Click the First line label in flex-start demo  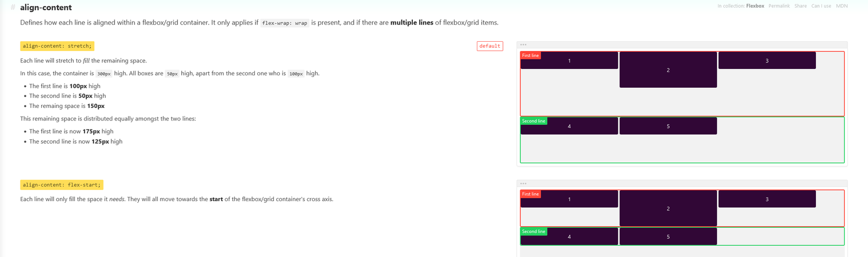[x=531, y=194]
